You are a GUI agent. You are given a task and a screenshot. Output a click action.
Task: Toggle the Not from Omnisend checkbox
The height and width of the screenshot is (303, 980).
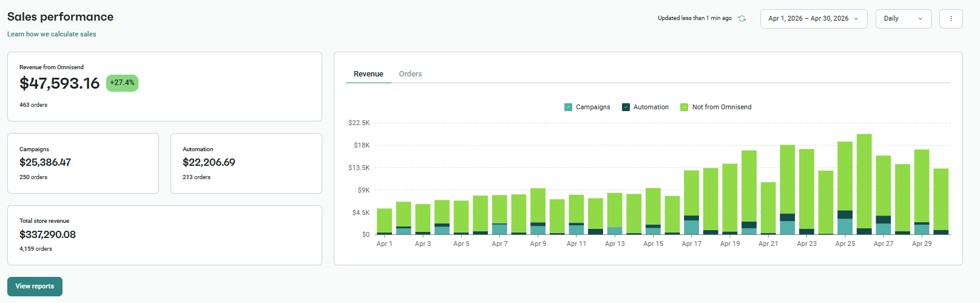click(x=684, y=107)
